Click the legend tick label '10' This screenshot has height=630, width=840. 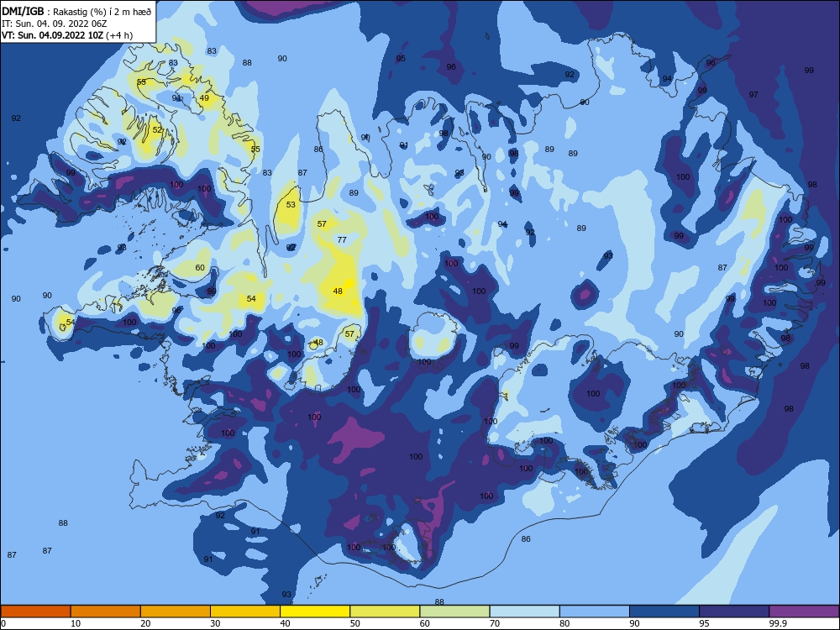pyautogui.click(x=76, y=623)
